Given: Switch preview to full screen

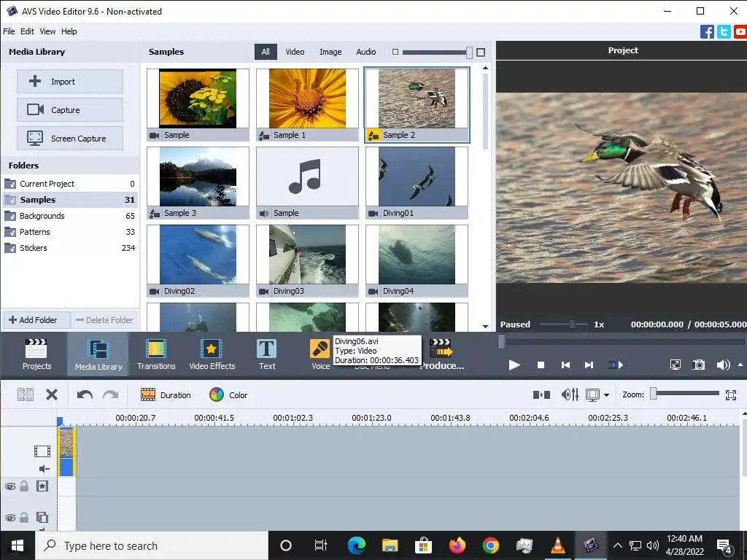Looking at the screenshot, I should [x=675, y=365].
